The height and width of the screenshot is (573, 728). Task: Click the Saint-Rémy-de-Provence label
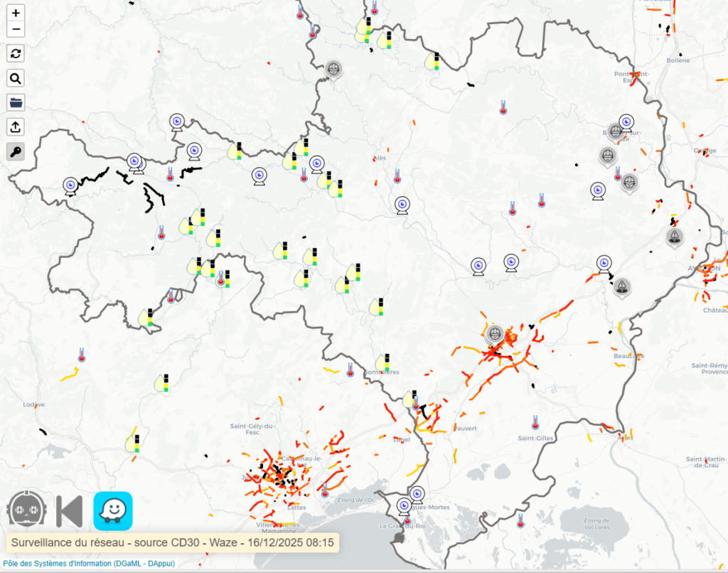[x=709, y=368]
